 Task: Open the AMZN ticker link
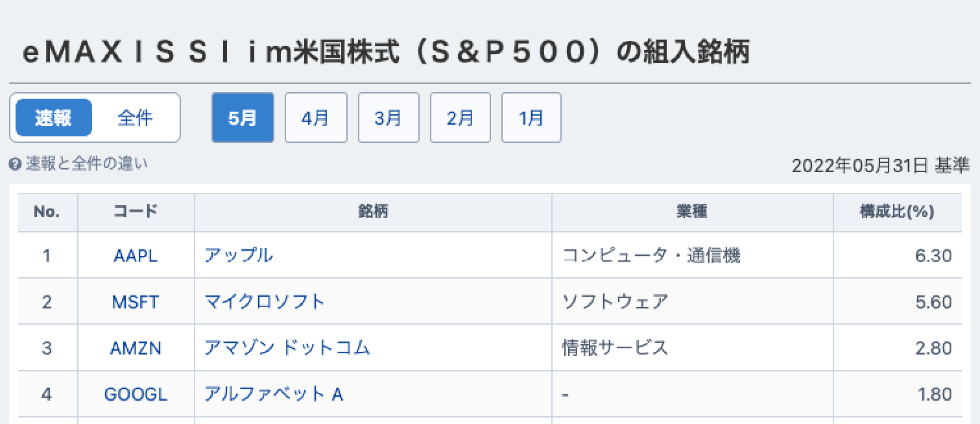click(136, 348)
